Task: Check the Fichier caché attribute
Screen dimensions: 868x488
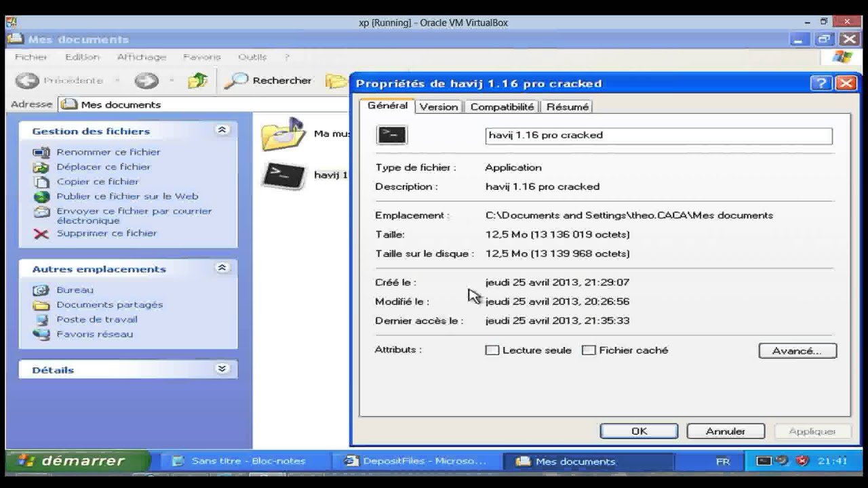Action: pos(589,350)
